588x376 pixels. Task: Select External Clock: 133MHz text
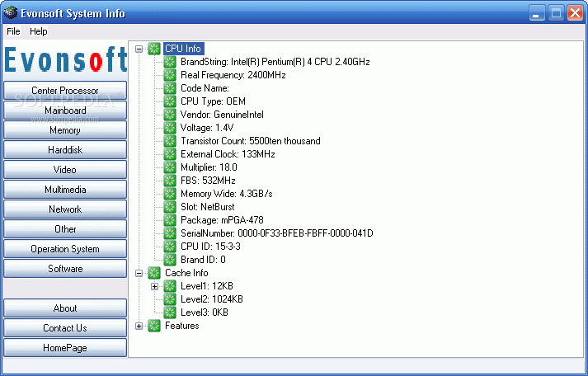pos(228,154)
